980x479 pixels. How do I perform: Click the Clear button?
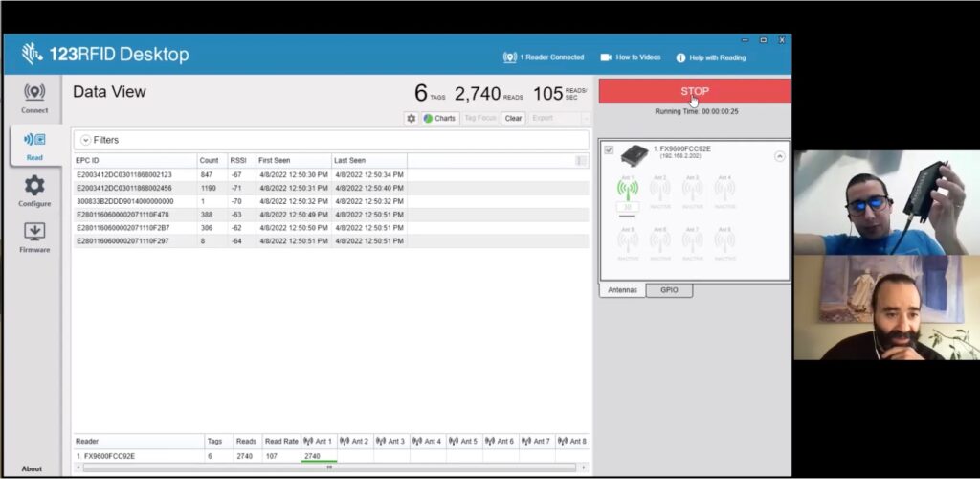coord(513,119)
